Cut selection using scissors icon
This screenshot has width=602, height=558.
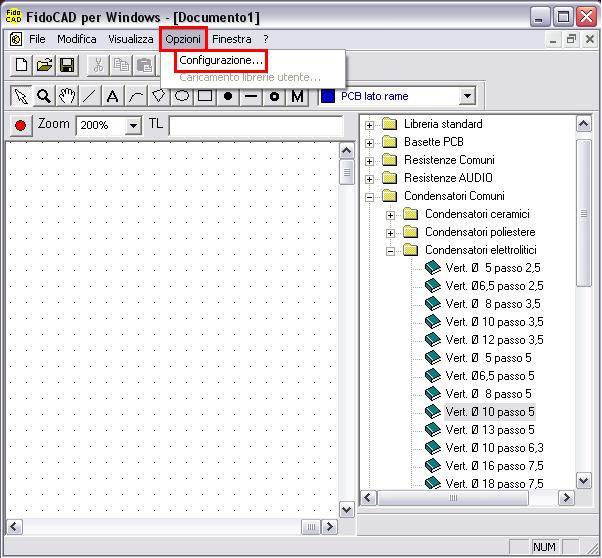point(98,65)
